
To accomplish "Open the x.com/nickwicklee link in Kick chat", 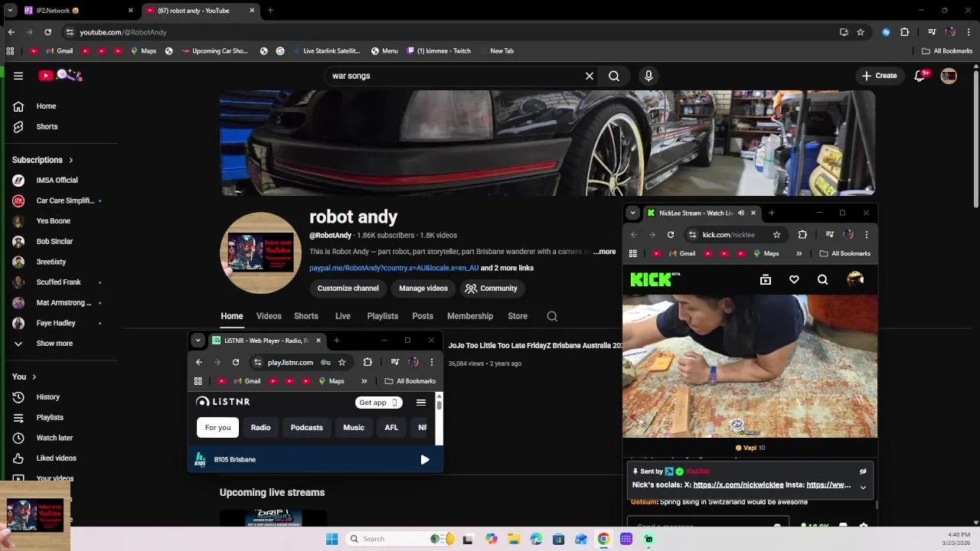I will coord(738,484).
